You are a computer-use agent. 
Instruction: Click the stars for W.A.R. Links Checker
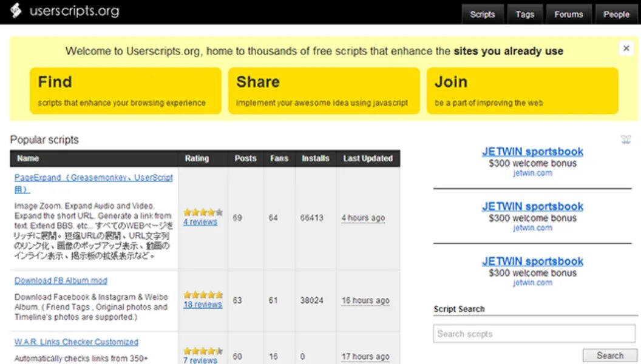[203, 351]
